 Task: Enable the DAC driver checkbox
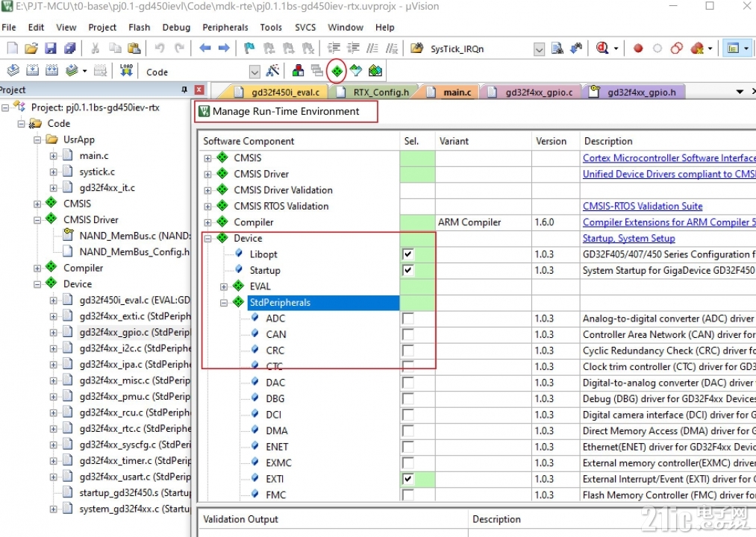coord(408,383)
